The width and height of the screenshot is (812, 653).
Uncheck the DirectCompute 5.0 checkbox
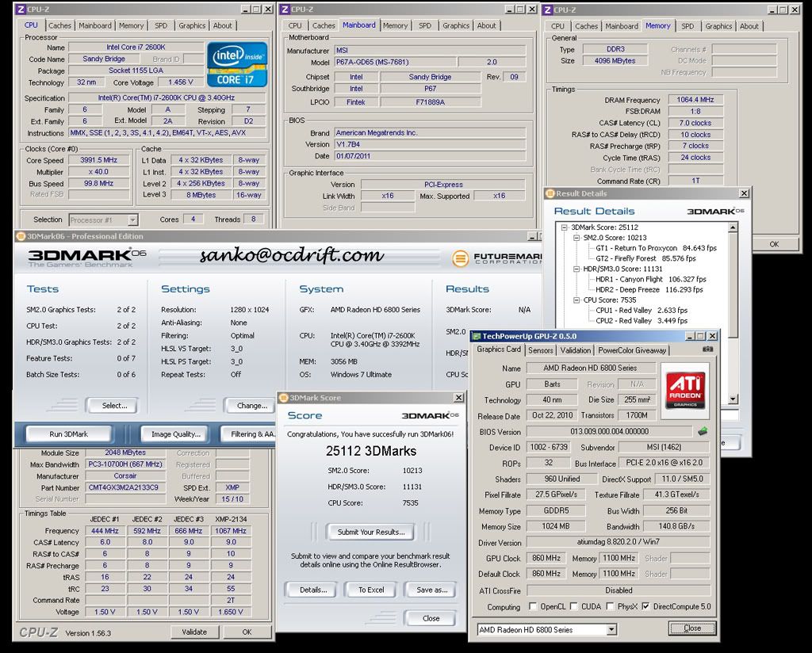[645, 607]
